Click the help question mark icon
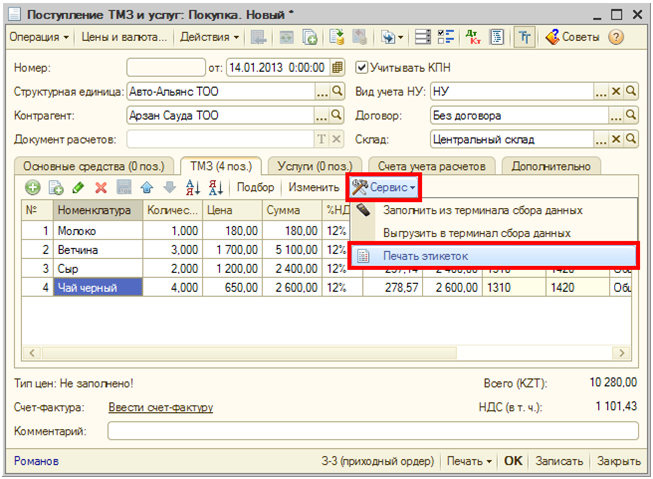Image resolution: width=653 pixels, height=479 pixels. [616, 37]
